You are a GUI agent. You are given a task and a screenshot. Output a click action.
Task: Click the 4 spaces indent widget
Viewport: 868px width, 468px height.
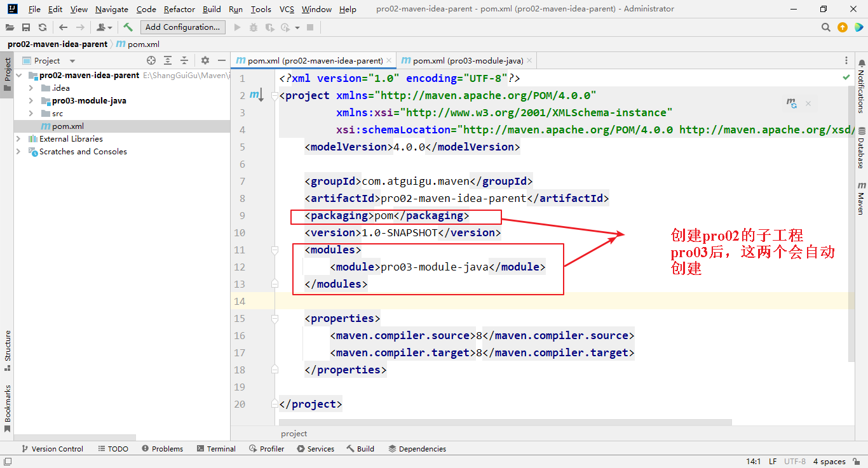(x=829, y=462)
